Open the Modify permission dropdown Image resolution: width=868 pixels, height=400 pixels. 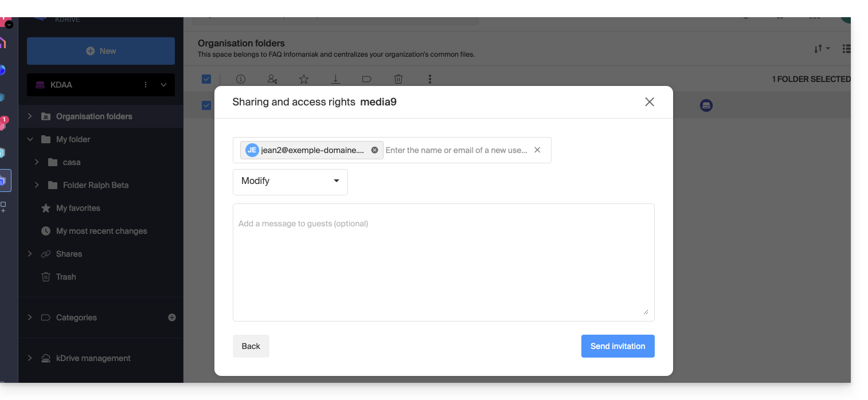pos(290,181)
